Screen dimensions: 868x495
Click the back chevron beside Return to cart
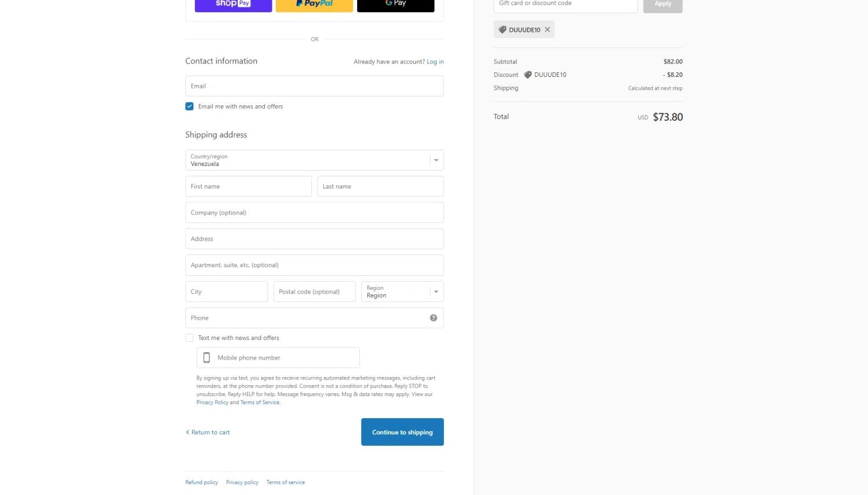click(187, 432)
